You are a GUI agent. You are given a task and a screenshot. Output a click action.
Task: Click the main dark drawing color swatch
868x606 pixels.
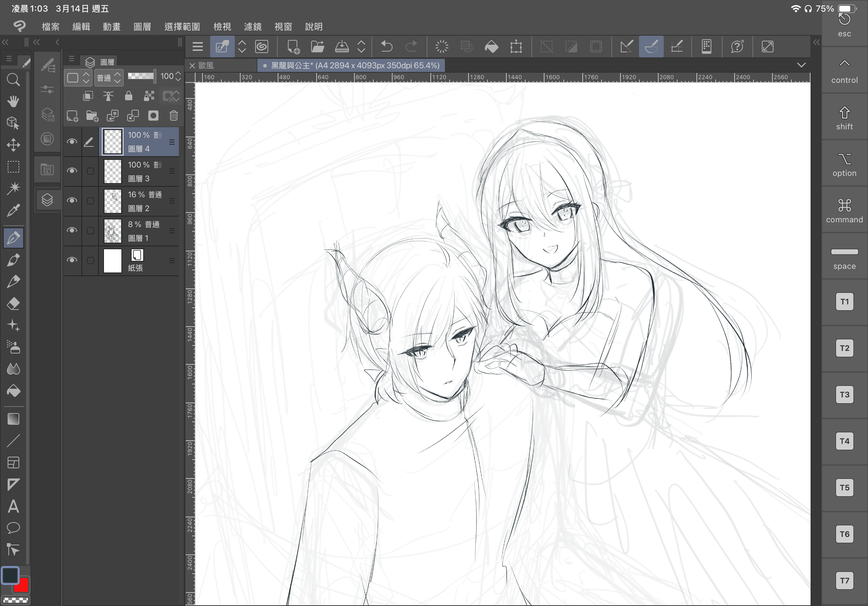(10, 575)
